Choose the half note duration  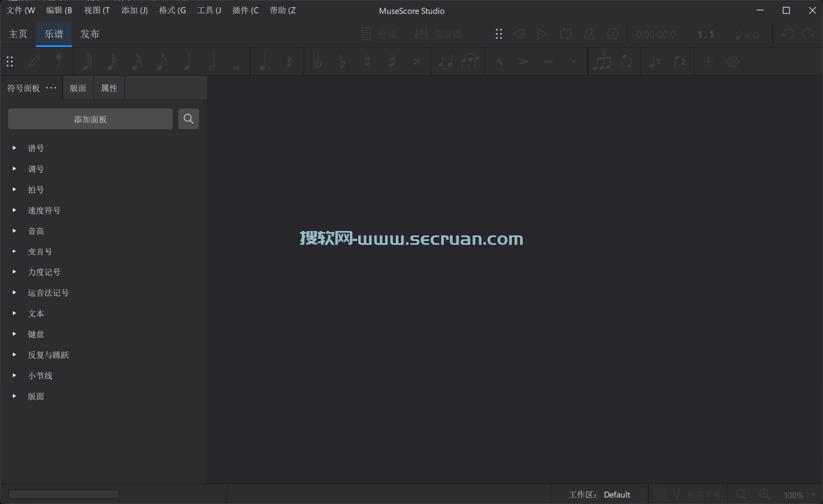[x=212, y=61]
